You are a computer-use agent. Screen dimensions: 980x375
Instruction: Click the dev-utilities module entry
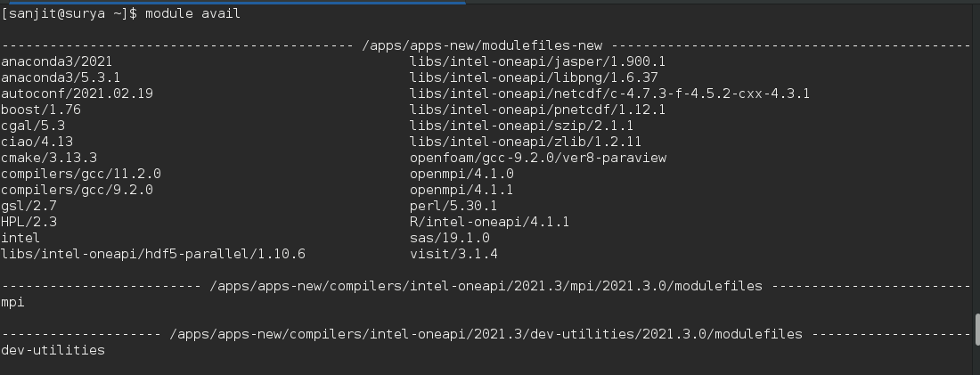[53, 350]
